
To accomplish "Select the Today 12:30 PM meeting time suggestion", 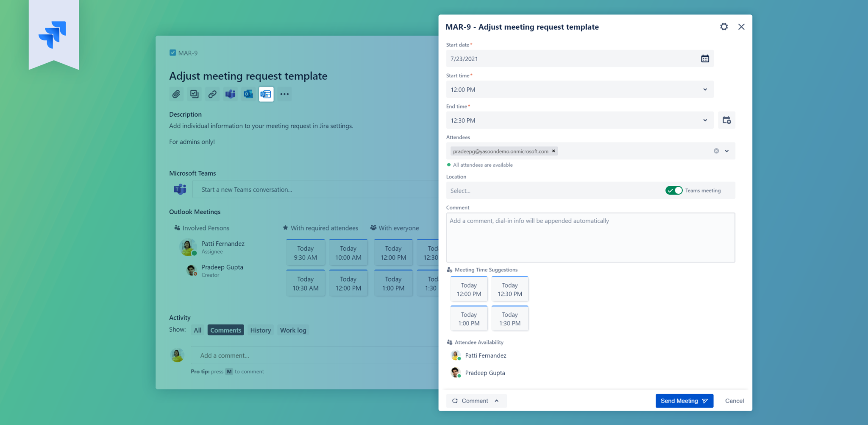I will pos(509,289).
